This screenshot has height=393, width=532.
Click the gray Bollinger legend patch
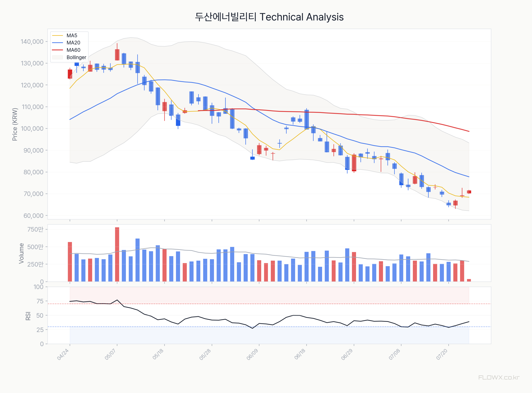[58, 57]
